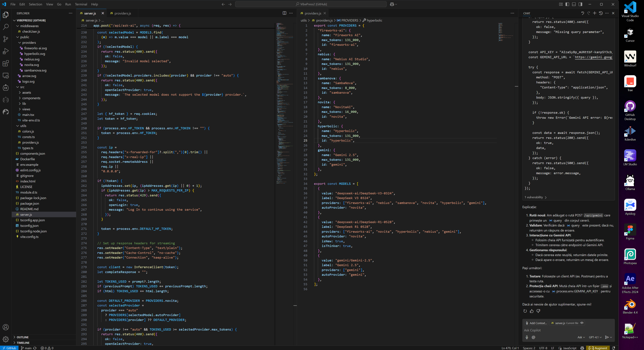Image resolution: width=644 pixels, height=350 pixels.
Task: Go back with navigation arrow
Action: click(x=223, y=4)
